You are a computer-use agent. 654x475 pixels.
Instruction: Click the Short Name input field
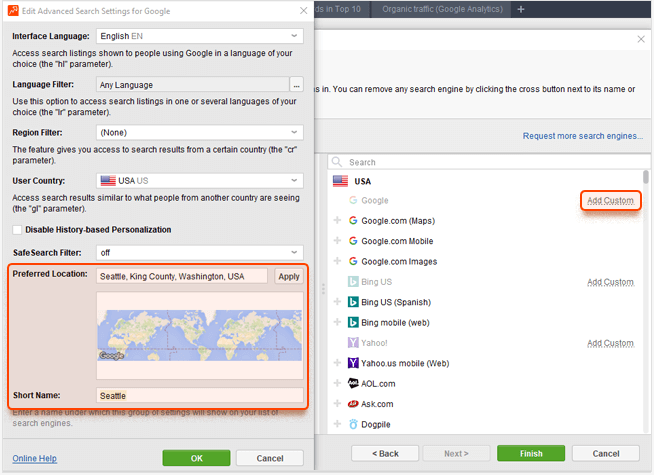pos(200,395)
